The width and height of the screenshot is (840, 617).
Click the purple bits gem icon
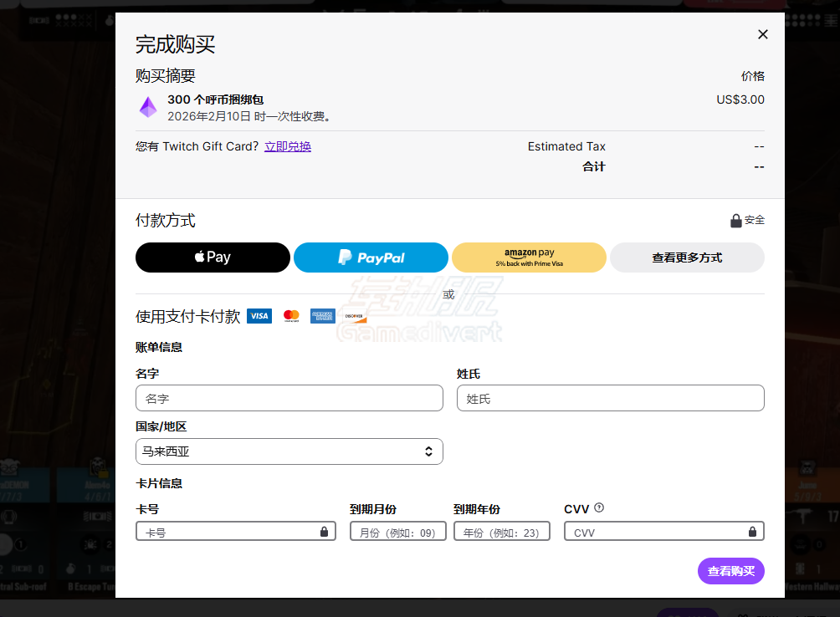(x=148, y=107)
